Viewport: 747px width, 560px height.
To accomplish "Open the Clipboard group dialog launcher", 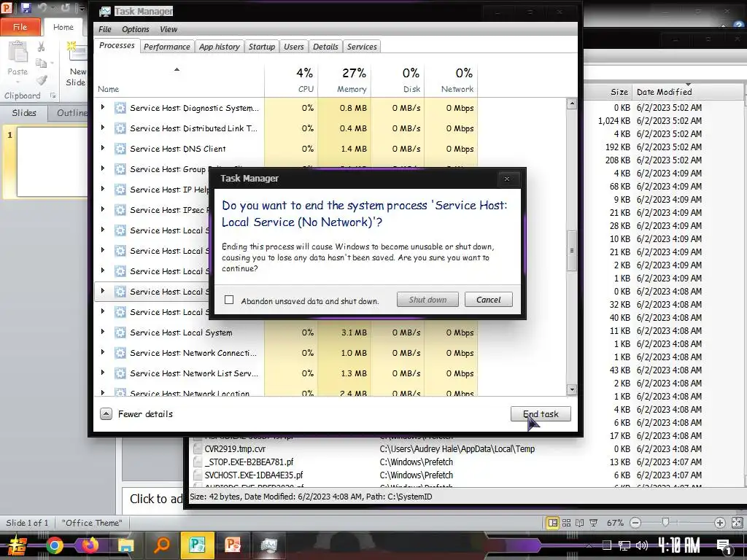I will (53, 96).
